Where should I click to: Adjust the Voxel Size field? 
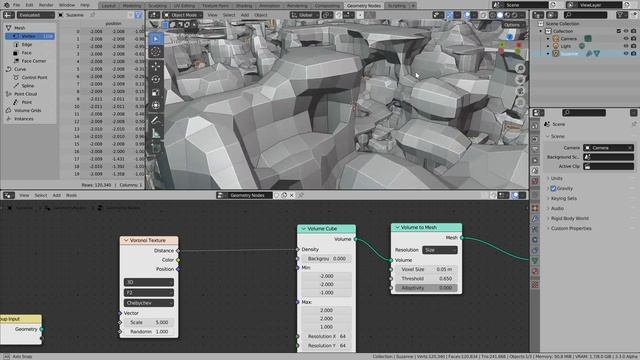[x=426, y=269]
